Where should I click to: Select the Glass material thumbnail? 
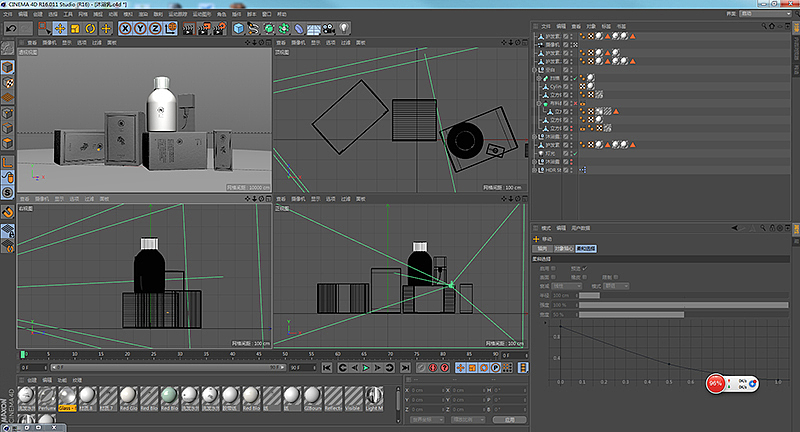67,395
